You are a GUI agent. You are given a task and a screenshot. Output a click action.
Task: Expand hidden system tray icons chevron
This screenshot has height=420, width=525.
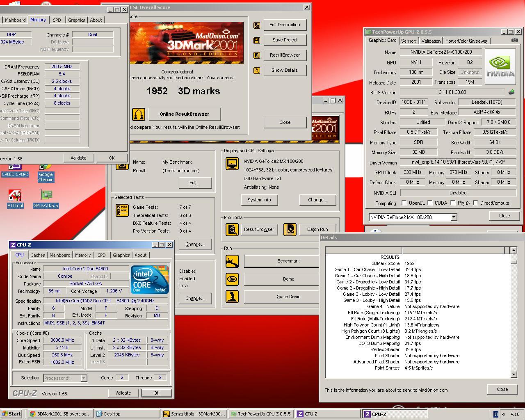(504, 414)
